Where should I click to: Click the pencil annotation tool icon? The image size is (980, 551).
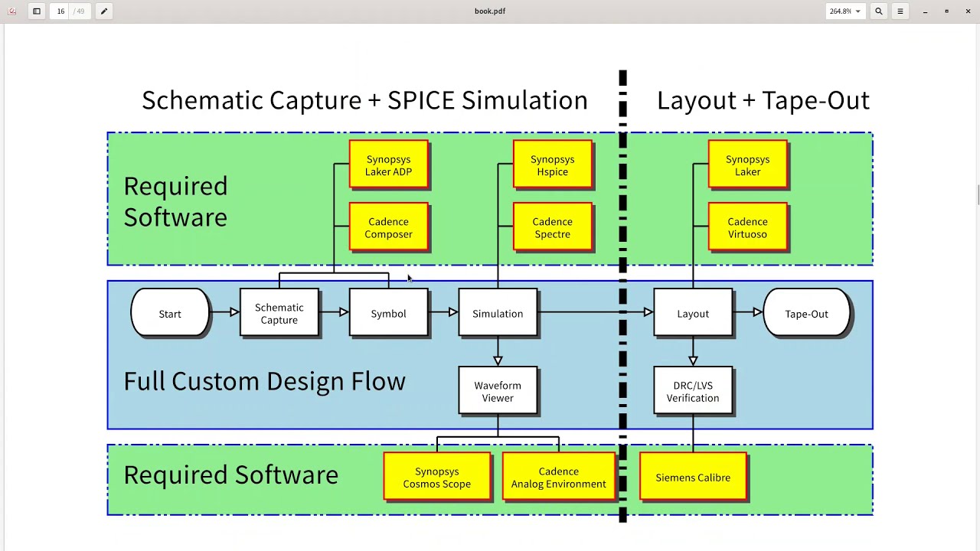tap(103, 11)
